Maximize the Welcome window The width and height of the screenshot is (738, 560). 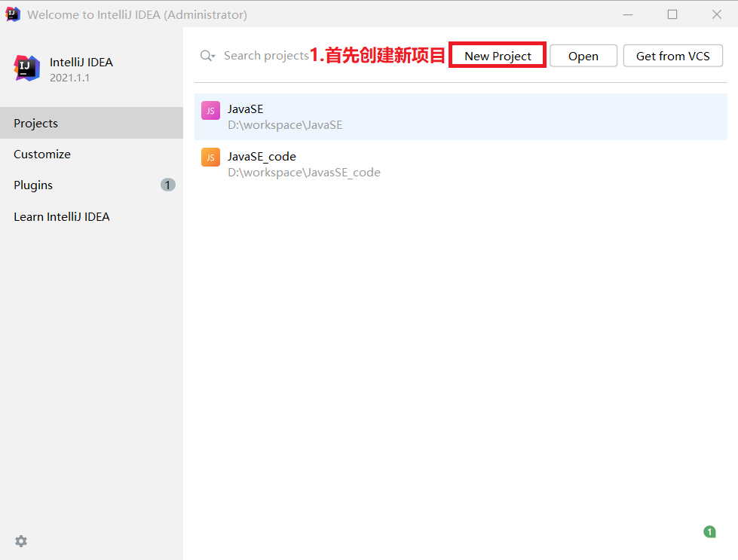672,14
